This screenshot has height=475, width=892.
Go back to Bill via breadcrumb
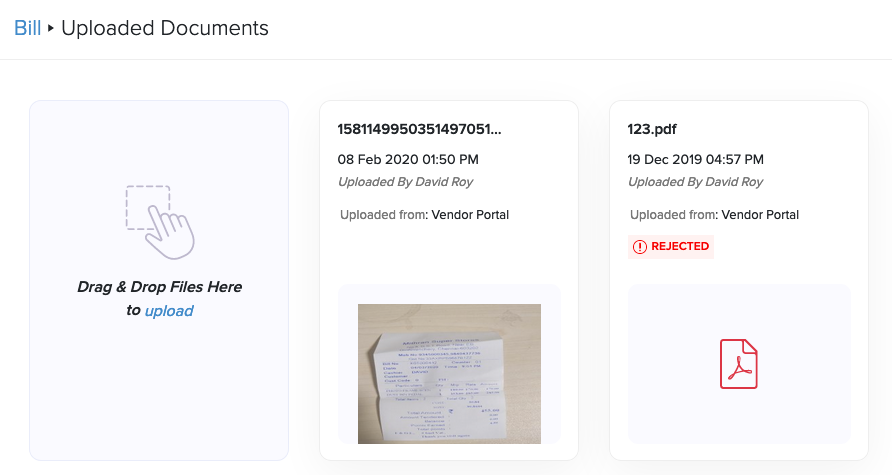pyautogui.click(x=27, y=28)
